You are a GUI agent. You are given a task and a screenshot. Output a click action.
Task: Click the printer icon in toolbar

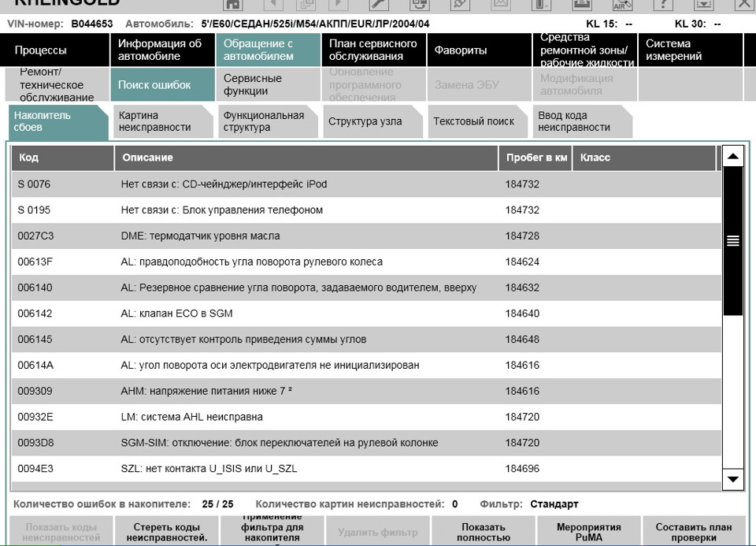(x=582, y=5)
